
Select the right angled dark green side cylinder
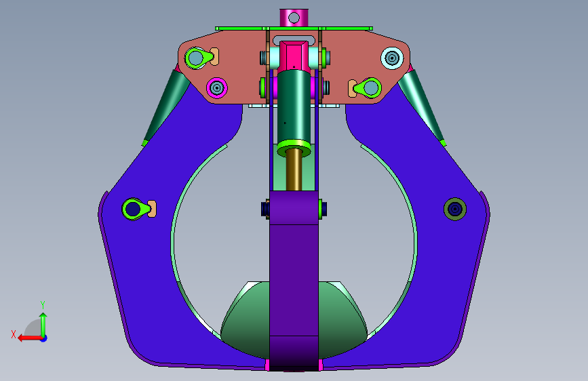422,105
